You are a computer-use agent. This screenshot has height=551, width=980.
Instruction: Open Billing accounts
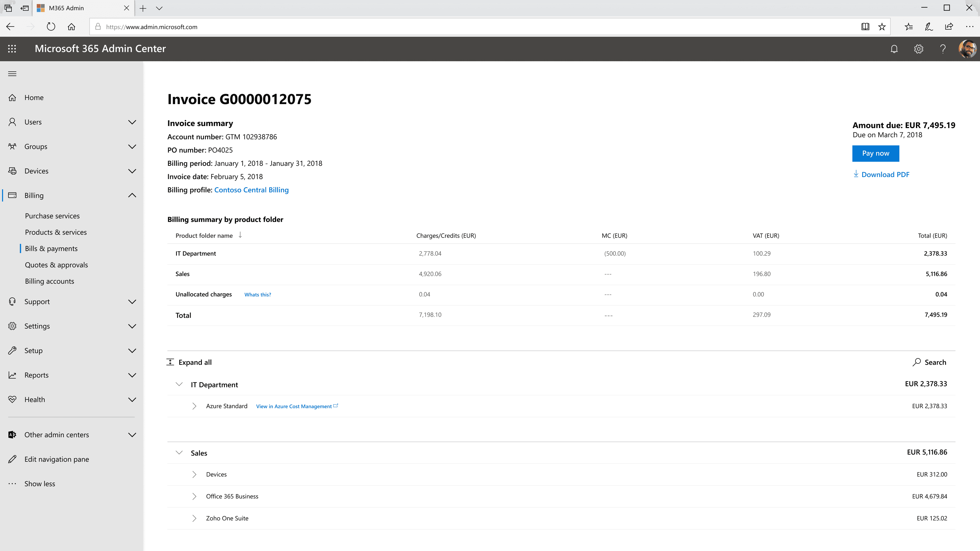click(50, 281)
